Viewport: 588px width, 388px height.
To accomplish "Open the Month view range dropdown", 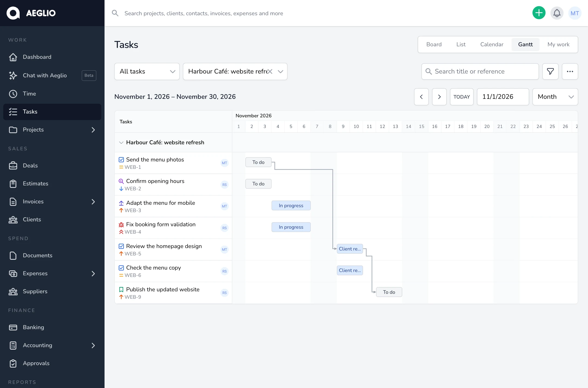I will tap(555, 97).
